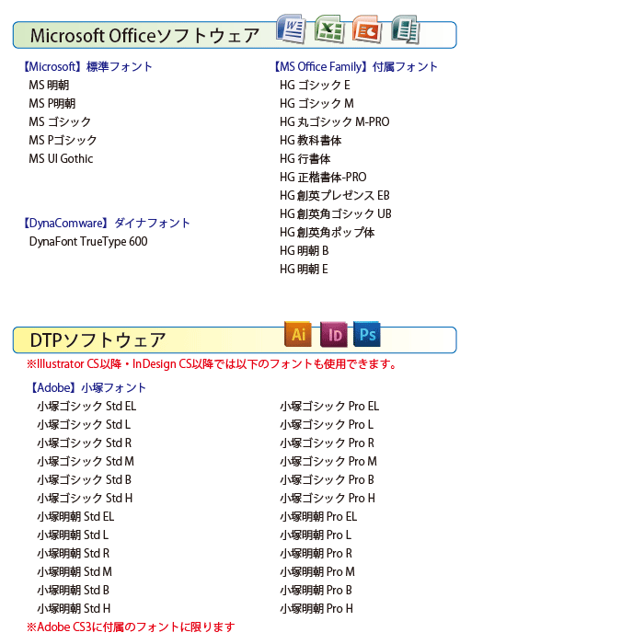Select 小塚ゴシック Std H entry
This screenshot has width=644, height=644.
(x=85, y=499)
